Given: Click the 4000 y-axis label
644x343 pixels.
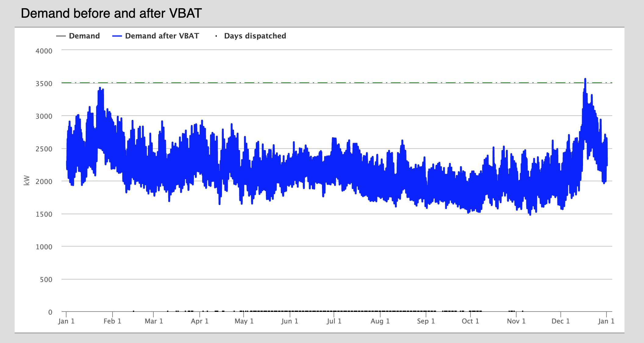Looking at the screenshot, I should click(44, 51).
